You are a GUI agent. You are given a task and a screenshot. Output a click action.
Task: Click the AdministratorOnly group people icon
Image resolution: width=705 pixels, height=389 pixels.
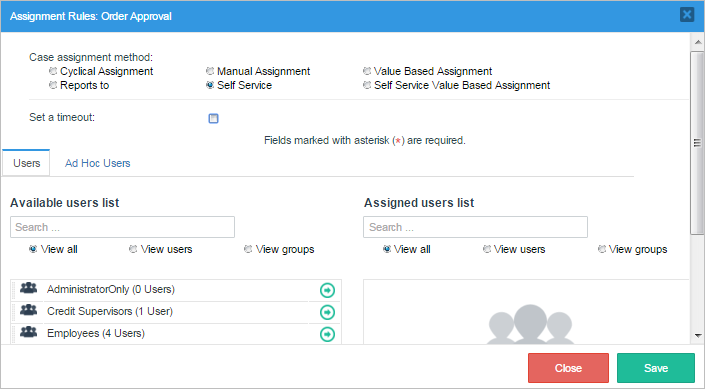point(28,288)
